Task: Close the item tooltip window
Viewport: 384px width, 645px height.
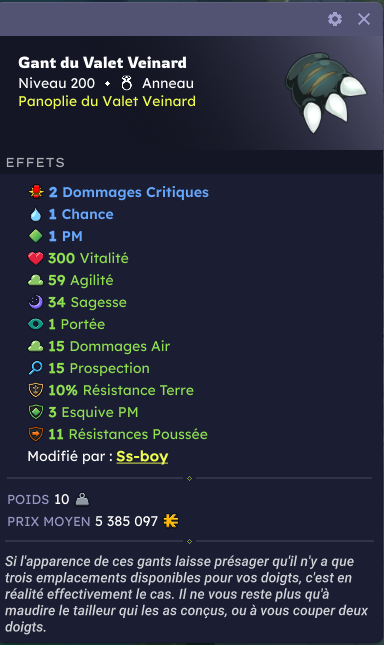Action: coord(364,19)
